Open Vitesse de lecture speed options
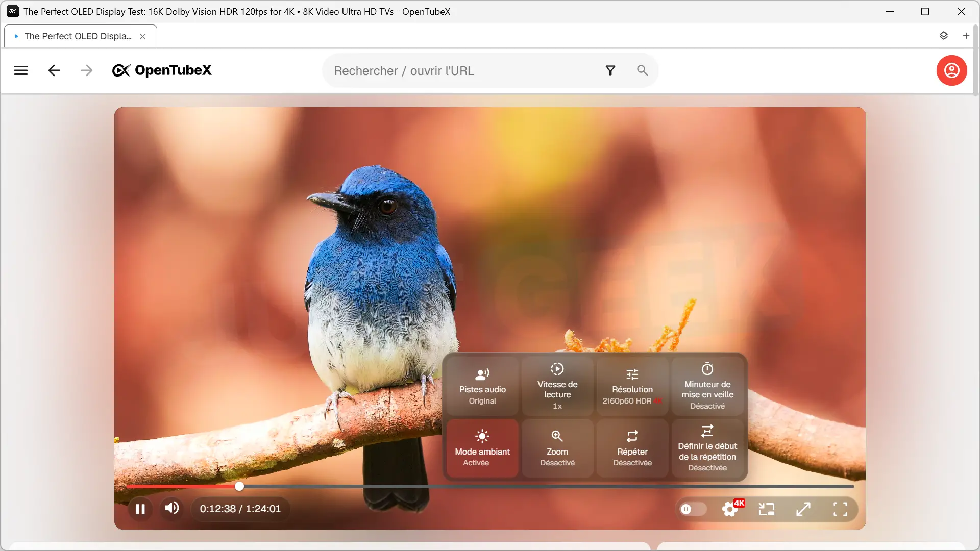Screen dimensions: 980x551 (x=557, y=386)
